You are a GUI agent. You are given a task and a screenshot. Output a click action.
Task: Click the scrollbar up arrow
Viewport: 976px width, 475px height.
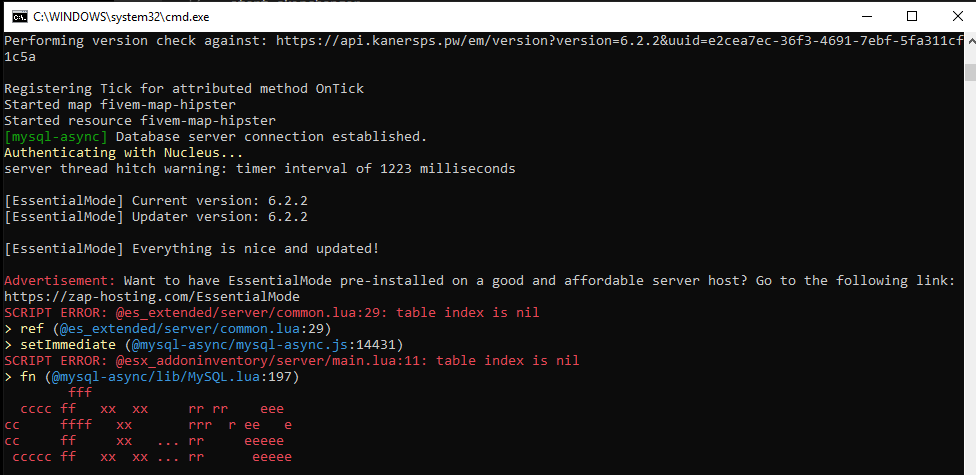click(x=970, y=42)
